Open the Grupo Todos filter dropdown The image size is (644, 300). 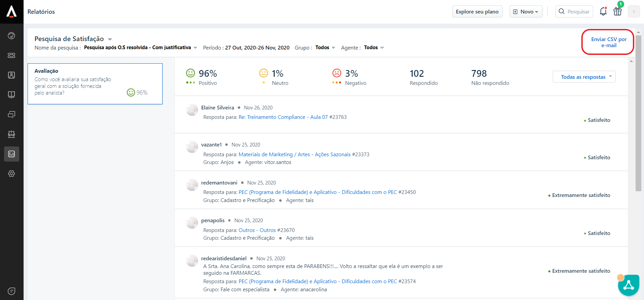325,47
